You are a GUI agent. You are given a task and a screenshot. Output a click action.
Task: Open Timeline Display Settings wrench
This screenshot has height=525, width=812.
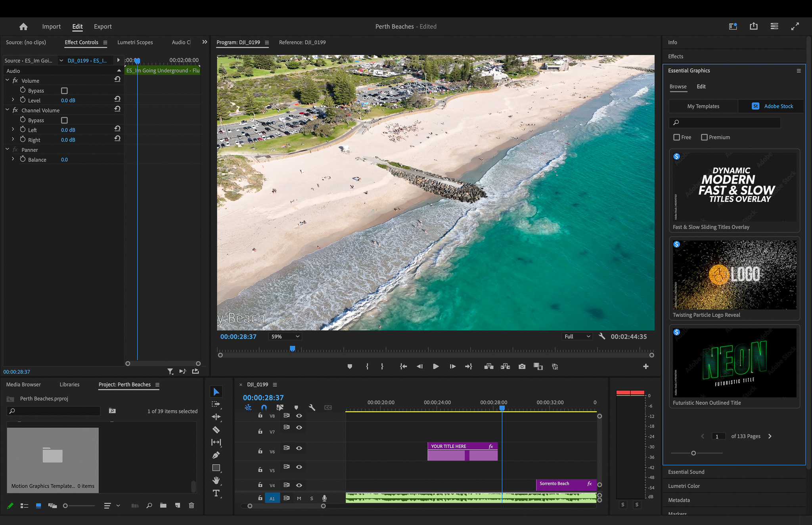312,408
